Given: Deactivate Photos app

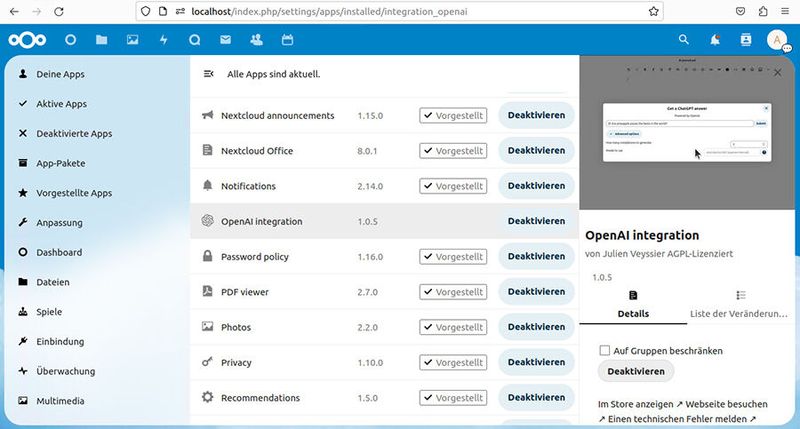Looking at the screenshot, I should [x=536, y=327].
